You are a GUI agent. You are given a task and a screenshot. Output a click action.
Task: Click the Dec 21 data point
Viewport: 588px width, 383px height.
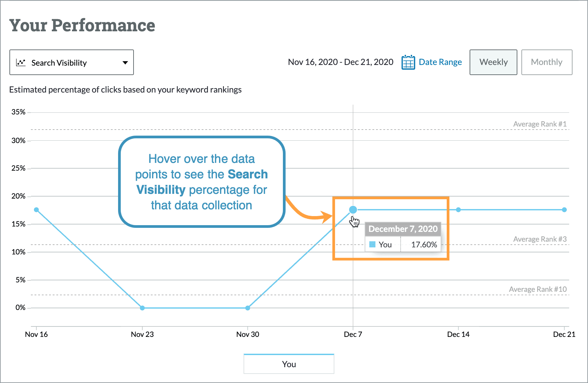[564, 210]
